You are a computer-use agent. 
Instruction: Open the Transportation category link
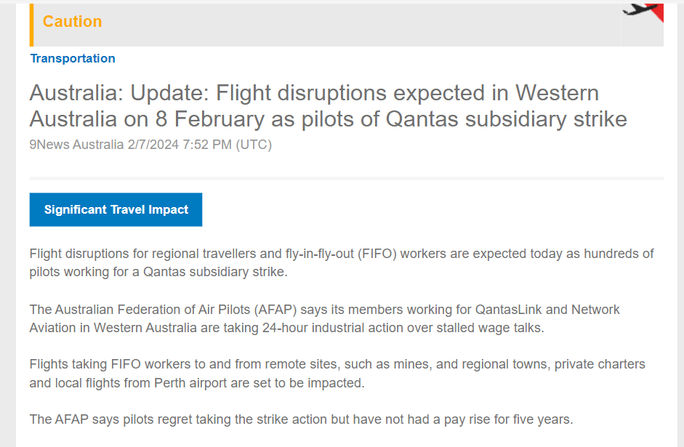pos(72,58)
